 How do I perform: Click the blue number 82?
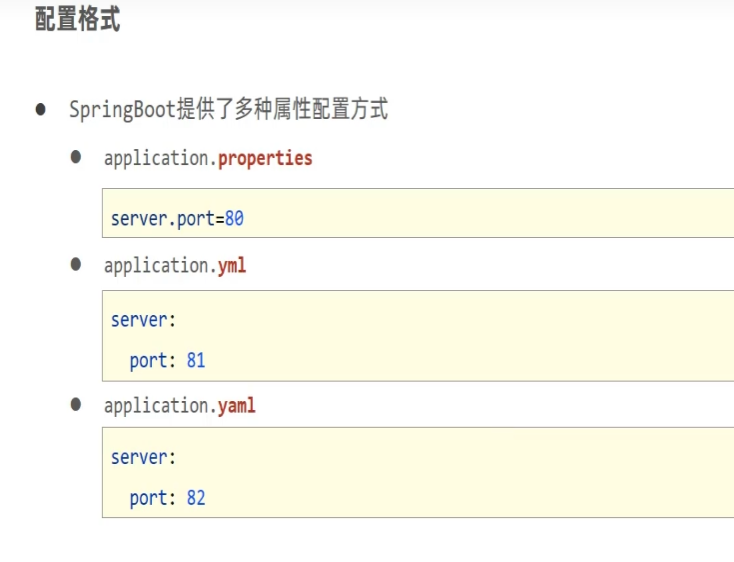pyautogui.click(x=195, y=497)
